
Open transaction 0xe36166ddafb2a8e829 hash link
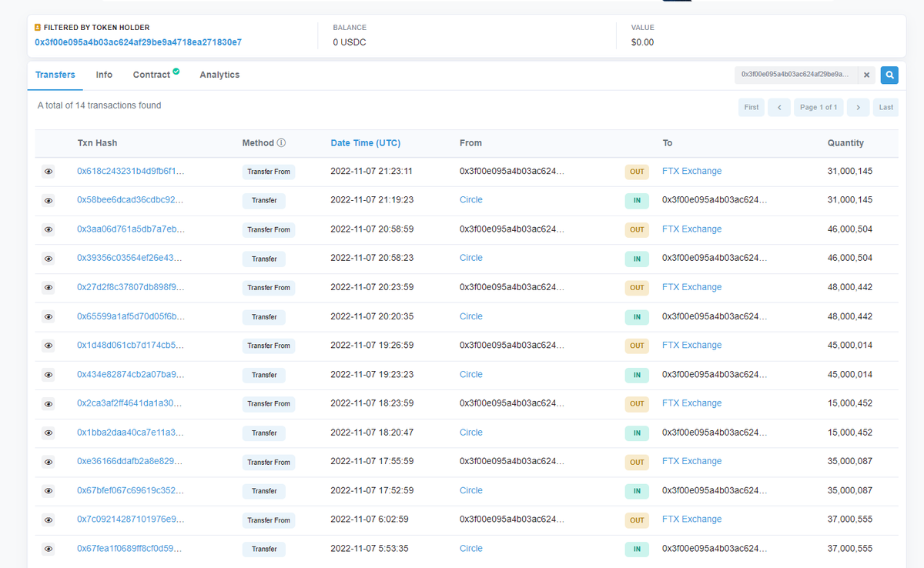click(x=131, y=461)
